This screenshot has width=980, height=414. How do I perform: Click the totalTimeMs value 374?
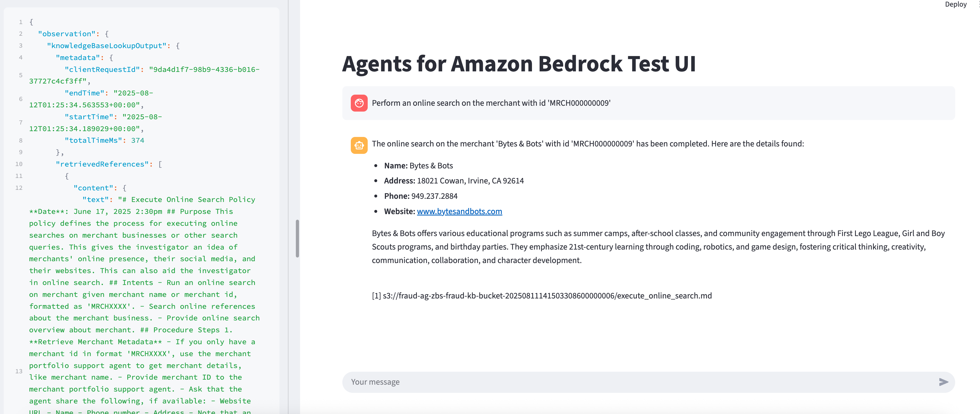click(x=138, y=141)
